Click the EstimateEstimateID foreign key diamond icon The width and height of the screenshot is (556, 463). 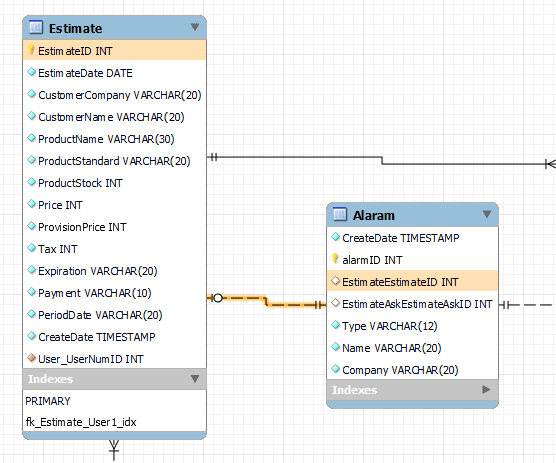tap(335, 281)
